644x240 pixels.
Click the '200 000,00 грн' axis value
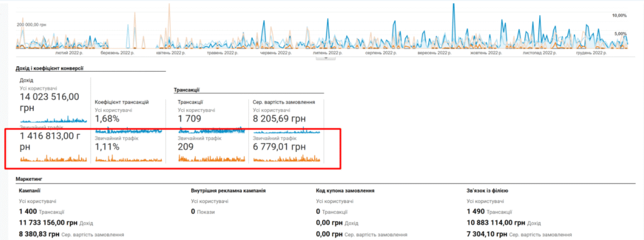31,25
